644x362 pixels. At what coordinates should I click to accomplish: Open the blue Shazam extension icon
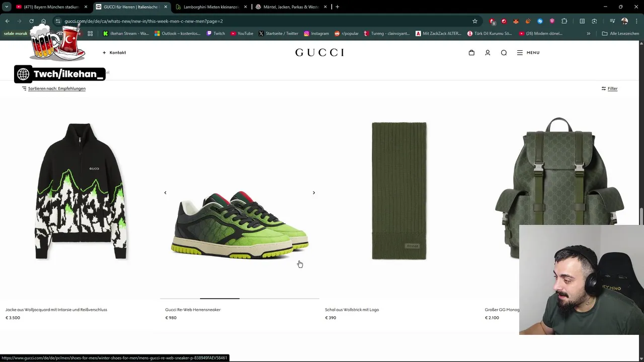coord(540,21)
